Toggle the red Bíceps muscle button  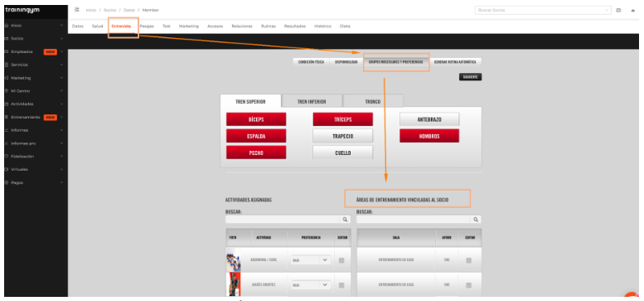pyautogui.click(x=256, y=119)
